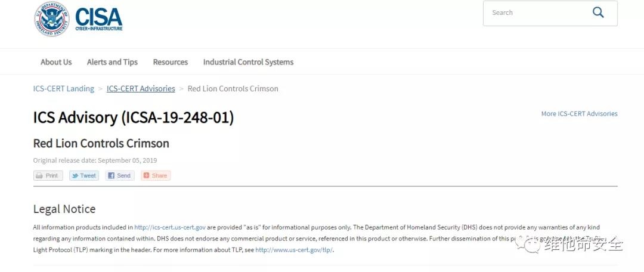Screen dimensions: 644x272
Task: Follow the More ICS-CERT Advisories link
Action: click(x=579, y=114)
